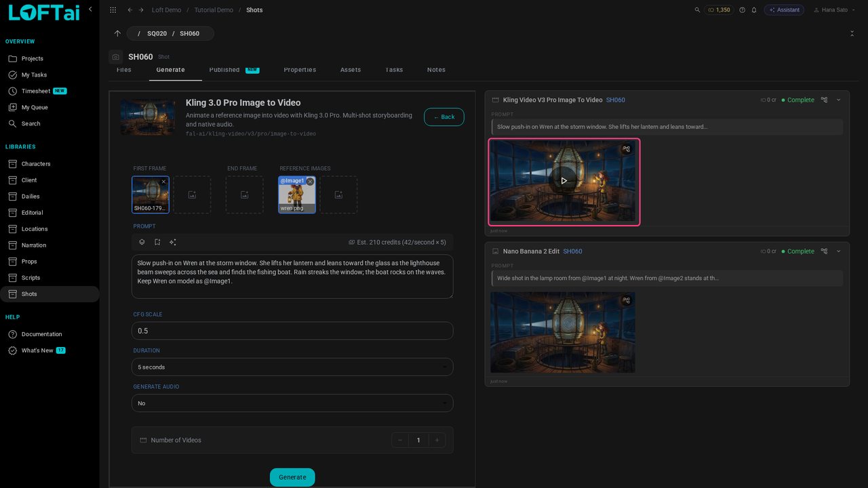Play the Kling video result
Screen dimensions: 868x488
pyautogui.click(x=564, y=181)
